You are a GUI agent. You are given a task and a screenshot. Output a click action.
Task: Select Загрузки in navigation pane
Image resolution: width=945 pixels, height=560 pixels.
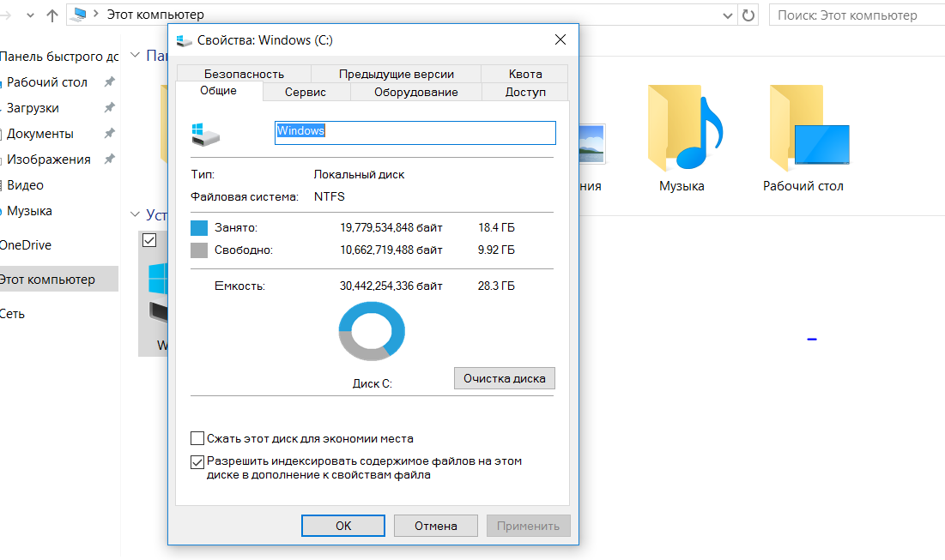(33, 108)
